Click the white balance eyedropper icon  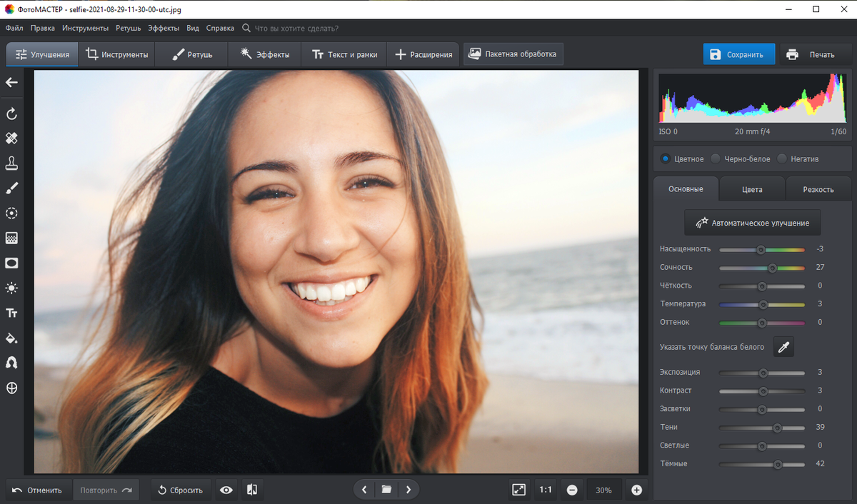pos(783,348)
